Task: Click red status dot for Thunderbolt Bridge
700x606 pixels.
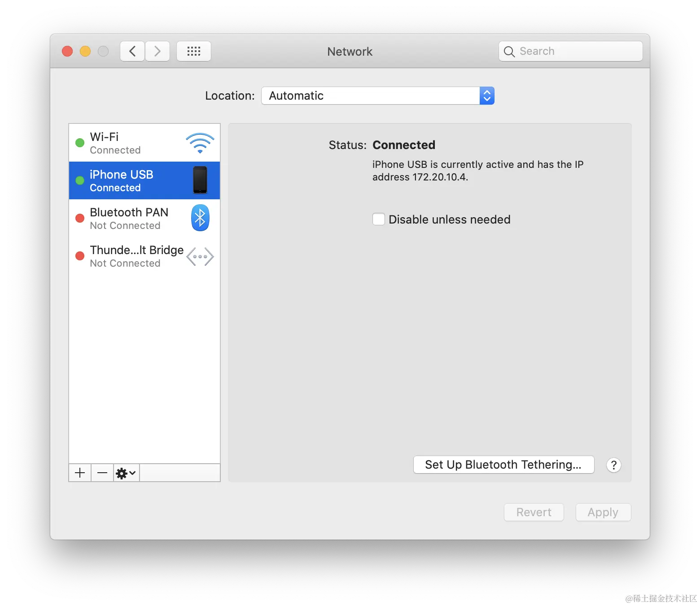Action: coord(80,256)
